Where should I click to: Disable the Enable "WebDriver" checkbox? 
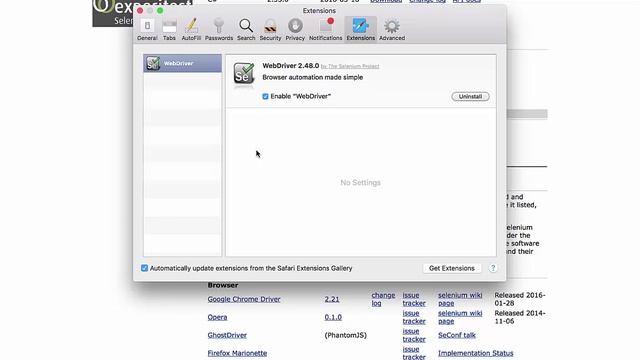point(265,96)
